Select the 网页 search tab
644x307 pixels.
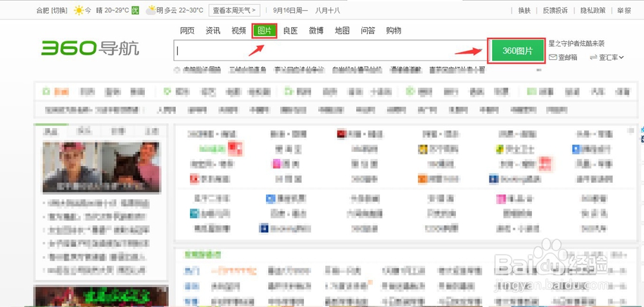pos(187,30)
